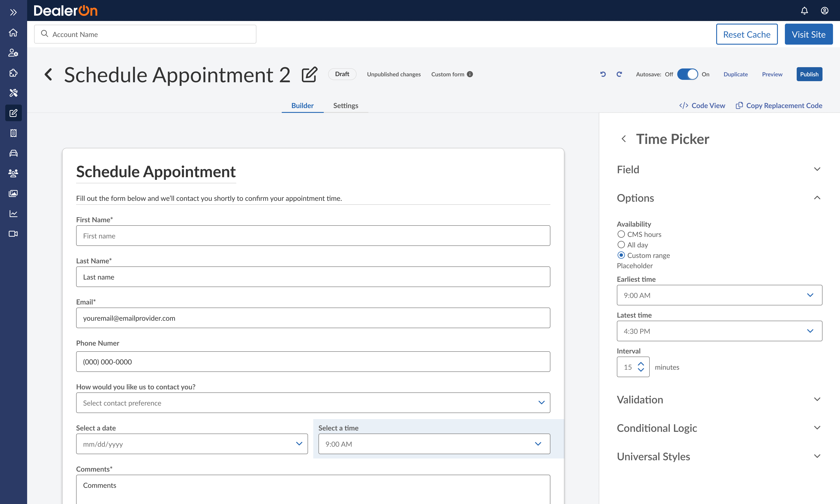Click the DealerOn logo
Screen dimensions: 840x504
(x=66, y=10)
